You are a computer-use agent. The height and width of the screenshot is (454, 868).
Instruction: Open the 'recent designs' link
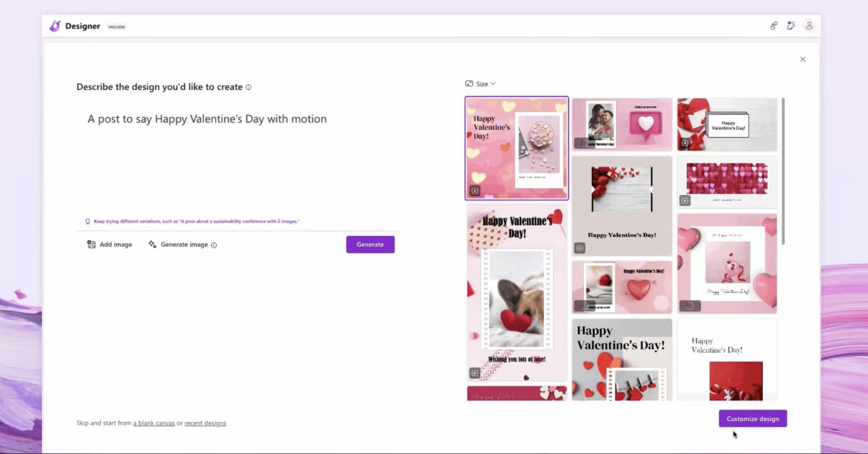[205, 423]
